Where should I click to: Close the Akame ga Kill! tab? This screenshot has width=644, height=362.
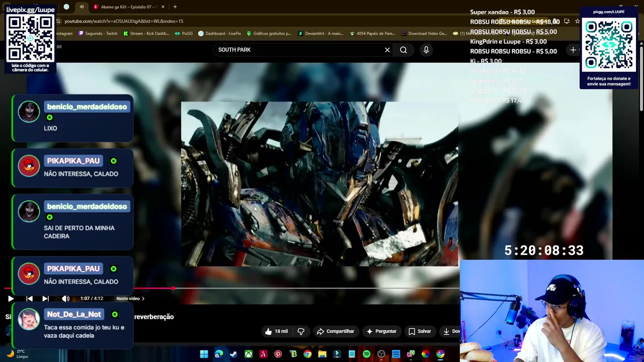(x=163, y=7)
